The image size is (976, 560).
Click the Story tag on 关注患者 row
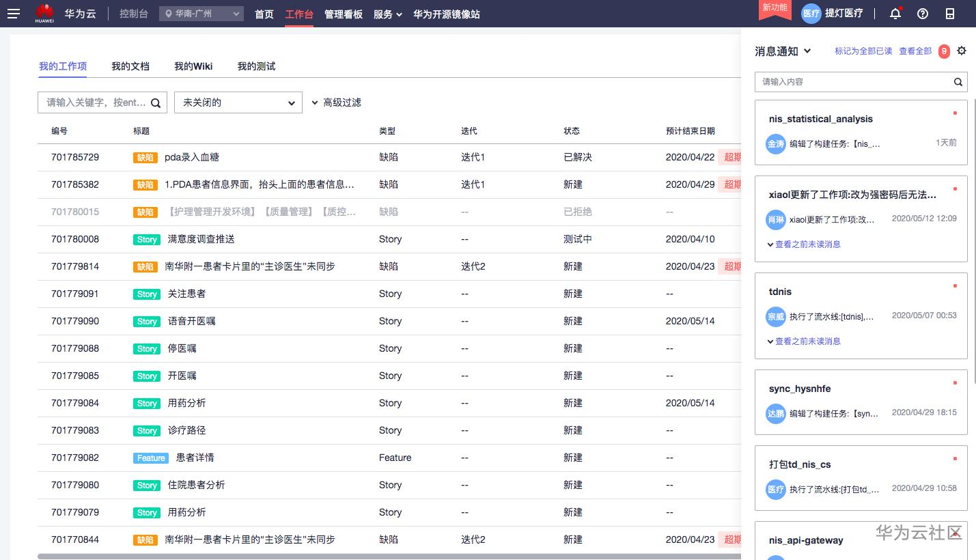tap(147, 294)
